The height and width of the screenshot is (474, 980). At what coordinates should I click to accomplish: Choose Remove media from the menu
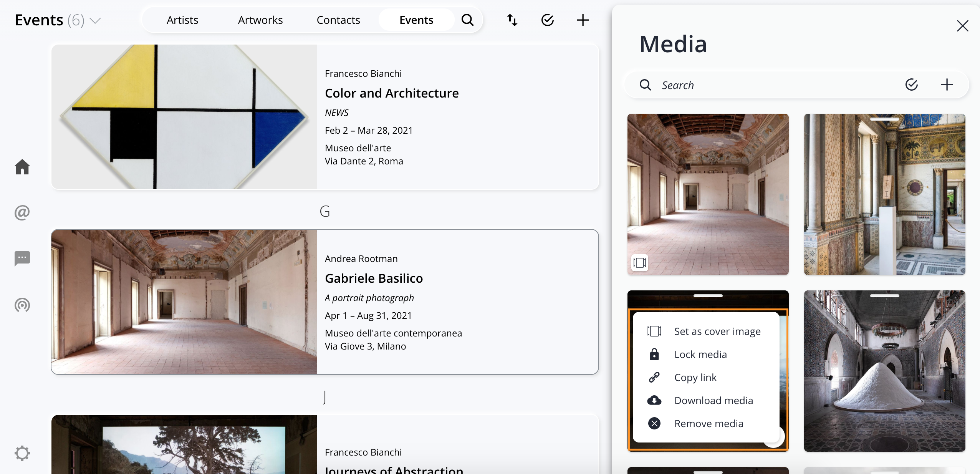point(706,423)
